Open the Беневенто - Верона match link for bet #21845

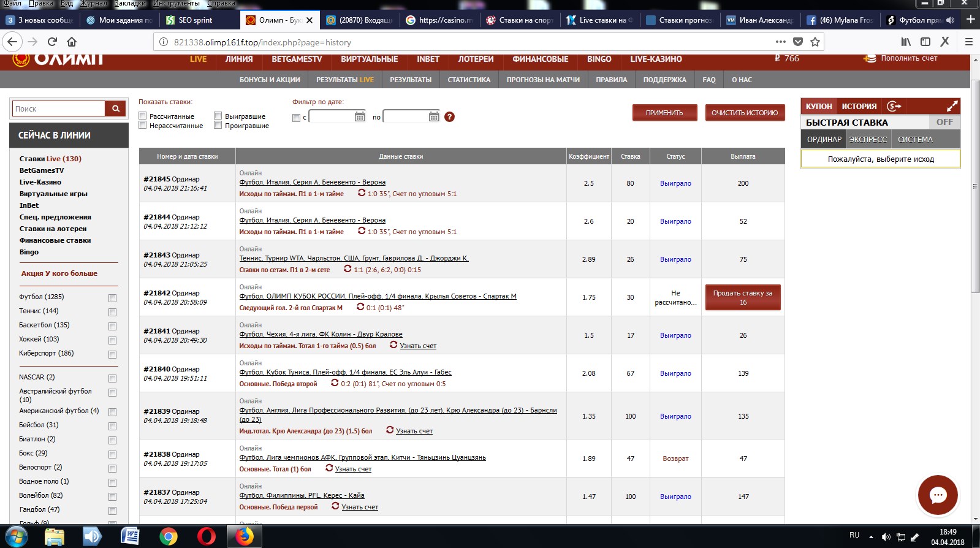pos(312,182)
